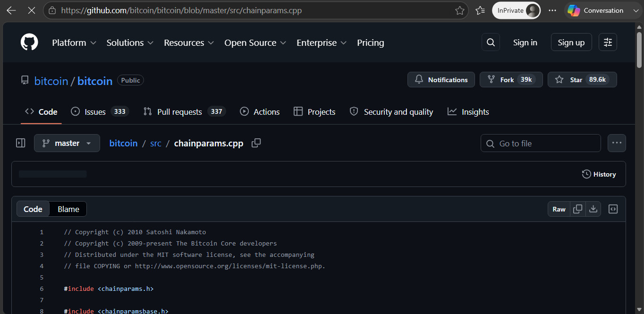This screenshot has width=644, height=314.
Task: Open Security and quality tab
Action: pos(391,112)
